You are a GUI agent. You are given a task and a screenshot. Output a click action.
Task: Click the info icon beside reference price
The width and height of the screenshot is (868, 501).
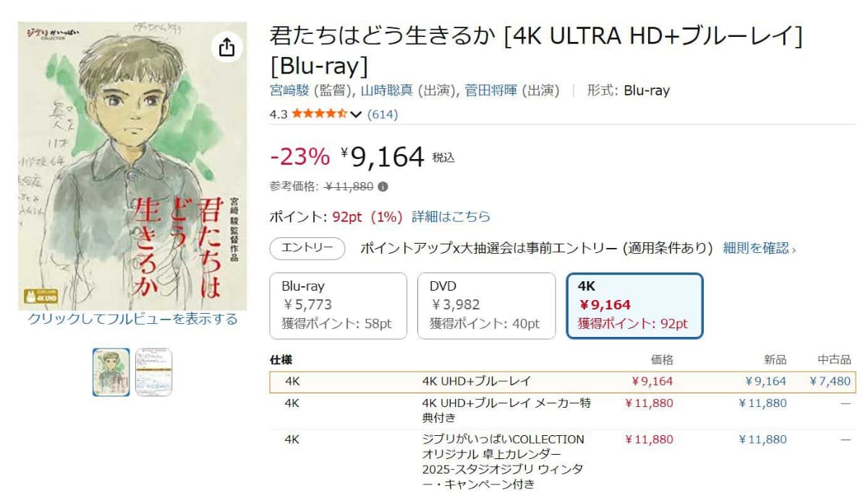coord(383,187)
